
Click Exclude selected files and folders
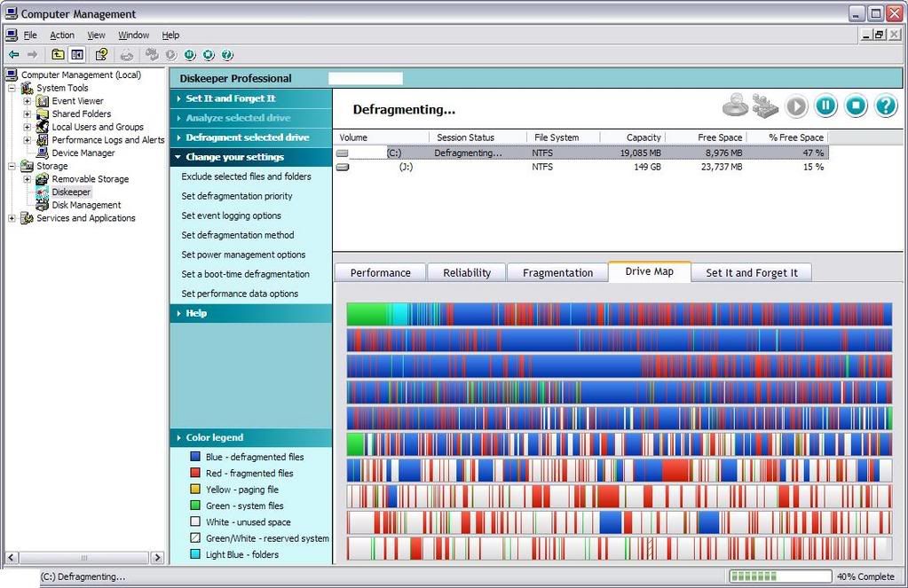tap(246, 176)
